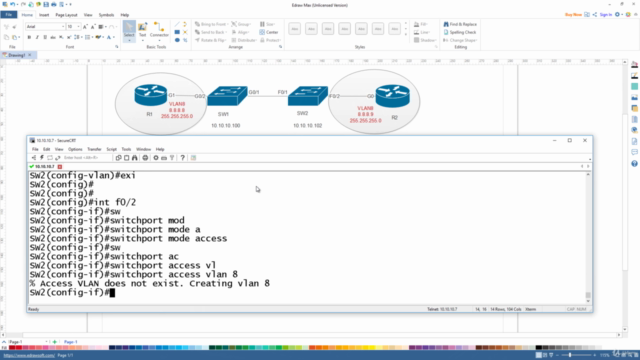The width and height of the screenshot is (640, 360).
Task: Click the zoom slider in status bar
Action: point(576,356)
